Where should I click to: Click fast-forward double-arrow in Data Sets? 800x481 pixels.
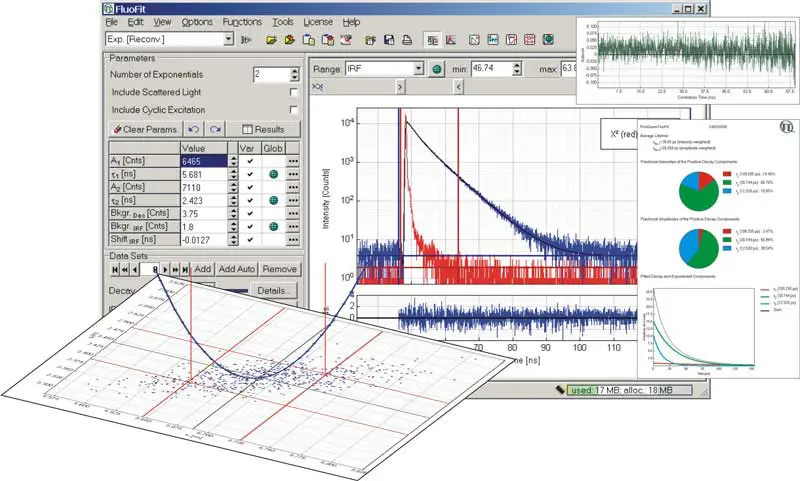(175, 269)
